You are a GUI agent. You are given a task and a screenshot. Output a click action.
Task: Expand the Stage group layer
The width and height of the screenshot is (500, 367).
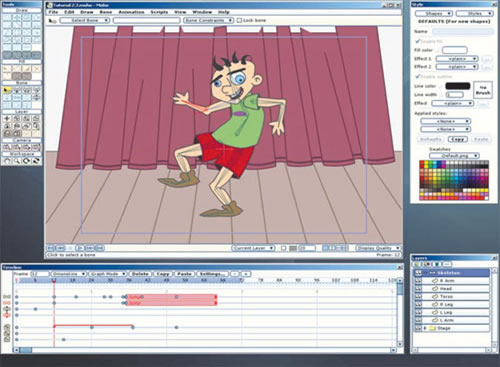coord(425,328)
